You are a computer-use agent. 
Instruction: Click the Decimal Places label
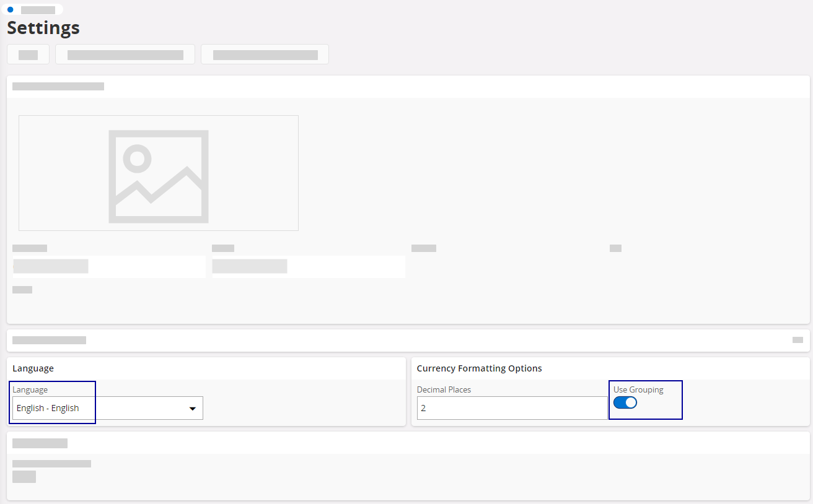click(x=444, y=389)
